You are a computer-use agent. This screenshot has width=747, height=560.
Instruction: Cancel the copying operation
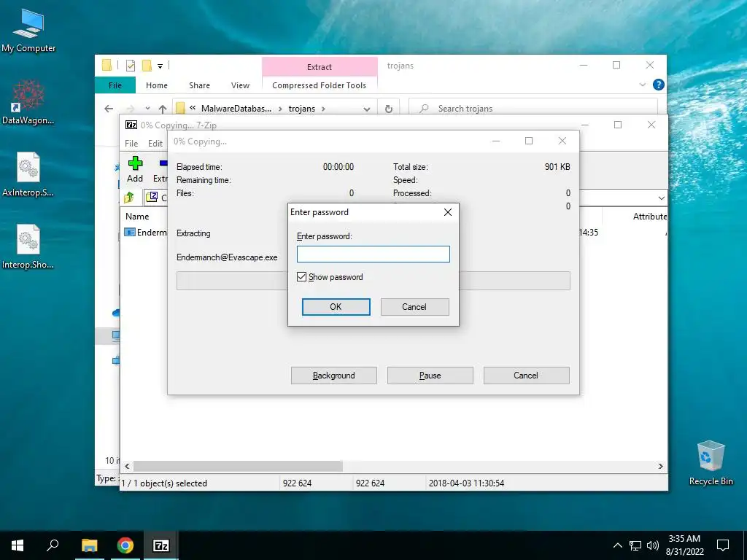click(527, 376)
